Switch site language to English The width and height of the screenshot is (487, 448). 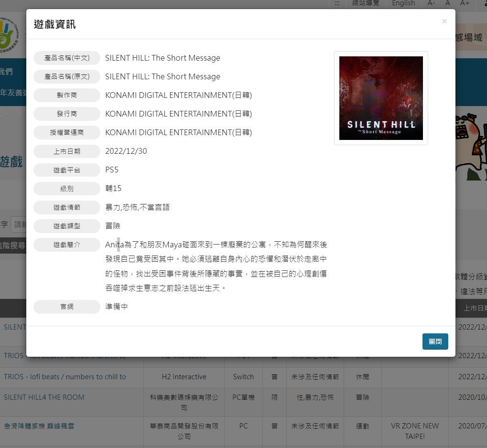click(403, 3)
